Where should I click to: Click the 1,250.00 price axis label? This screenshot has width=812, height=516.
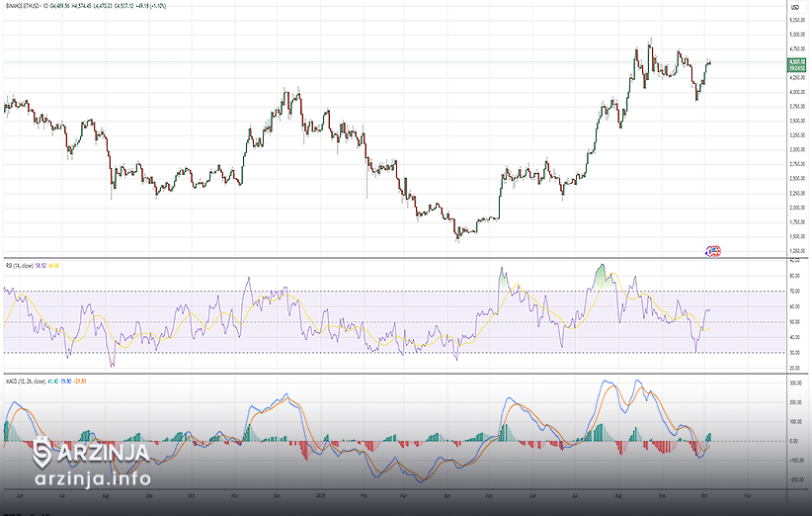(x=795, y=250)
